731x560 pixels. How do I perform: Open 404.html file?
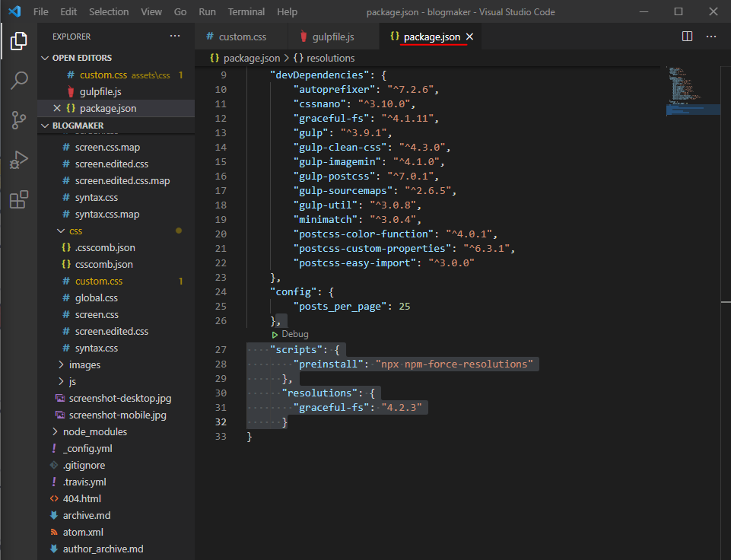(116, 499)
